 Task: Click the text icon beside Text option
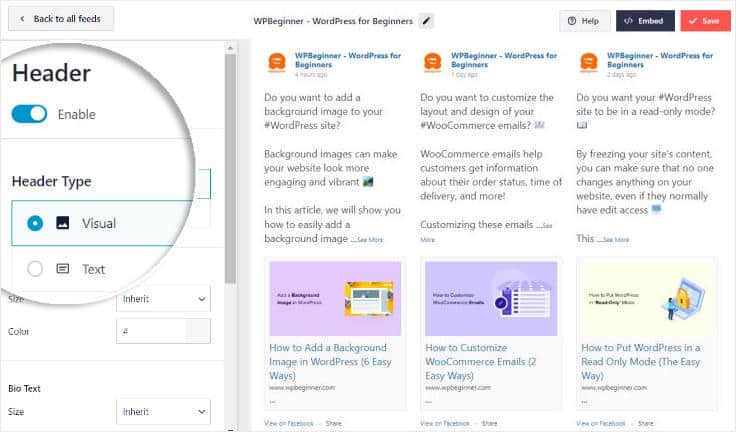pos(63,268)
